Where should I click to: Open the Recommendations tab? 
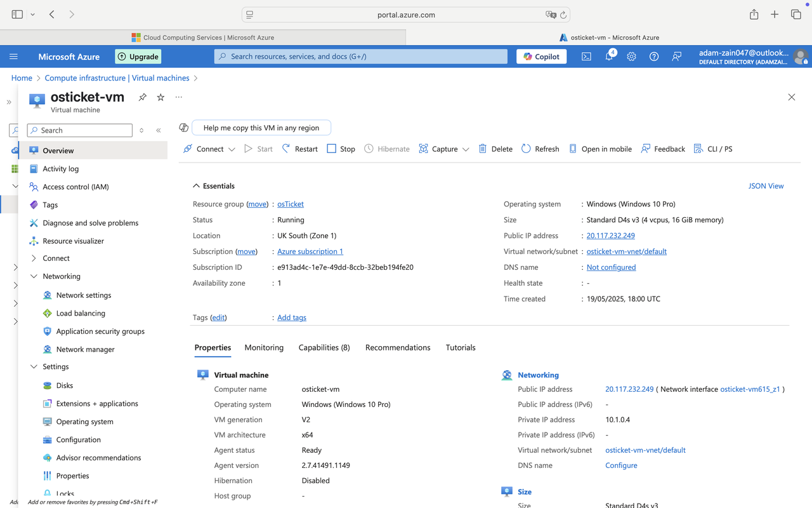click(x=398, y=347)
